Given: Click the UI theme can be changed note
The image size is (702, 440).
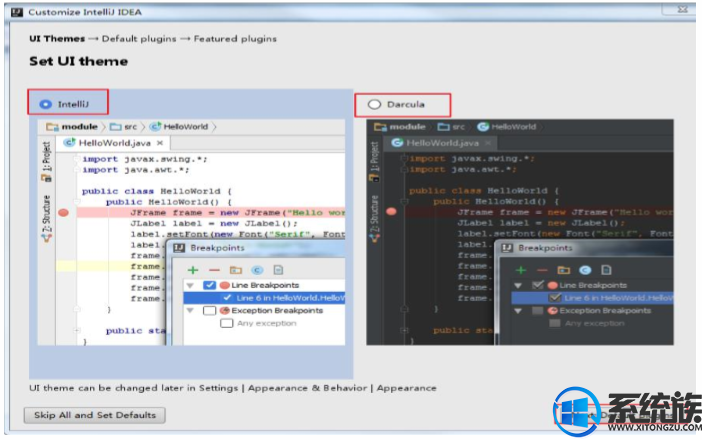Looking at the screenshot, I should [233, 388].
